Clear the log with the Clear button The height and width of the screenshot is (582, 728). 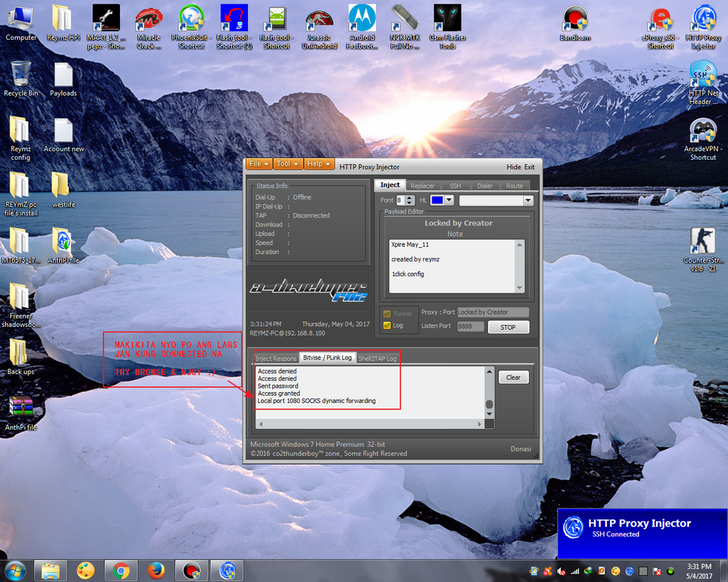(x=513, y=377)
